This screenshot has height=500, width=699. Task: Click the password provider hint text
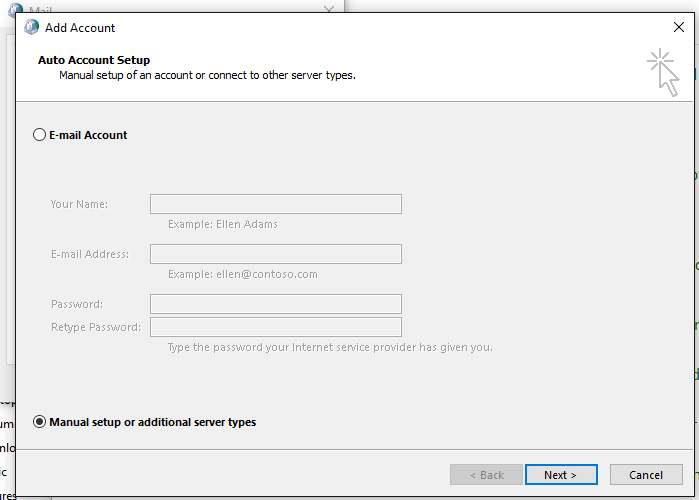(330, 347)
